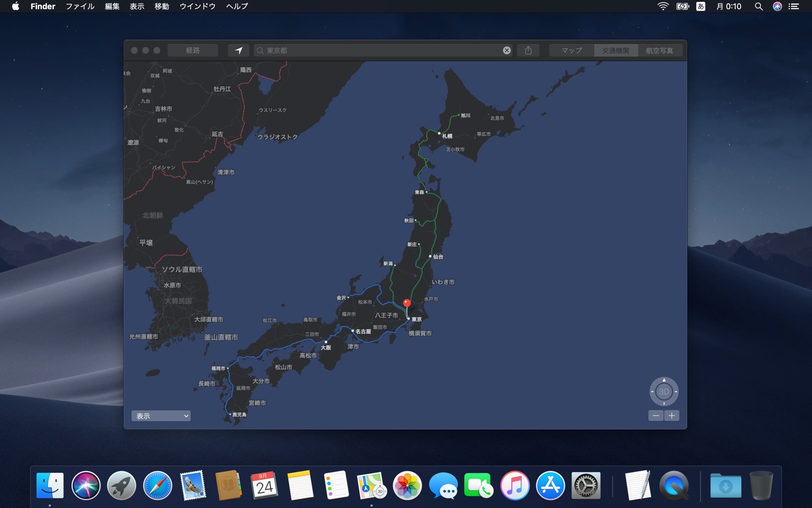Open the Apple menu
Image resolution: width=812 pixels, height=508 pixels.
(x=16, y=7)
